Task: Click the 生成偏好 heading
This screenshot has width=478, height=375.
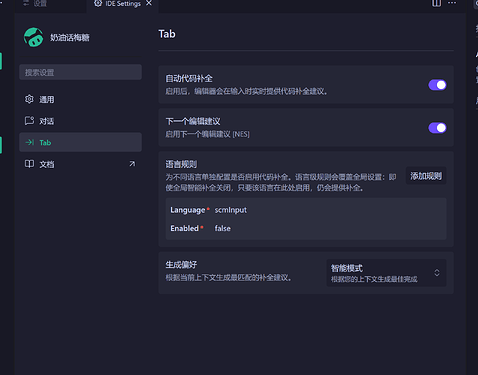Action: coord(181,265)
